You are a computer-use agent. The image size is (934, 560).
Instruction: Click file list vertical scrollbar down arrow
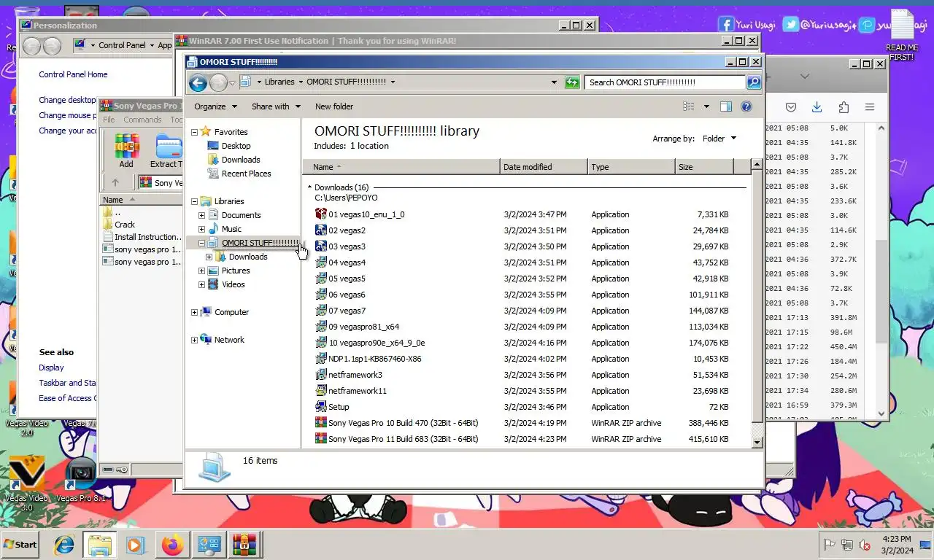[757, 442]
